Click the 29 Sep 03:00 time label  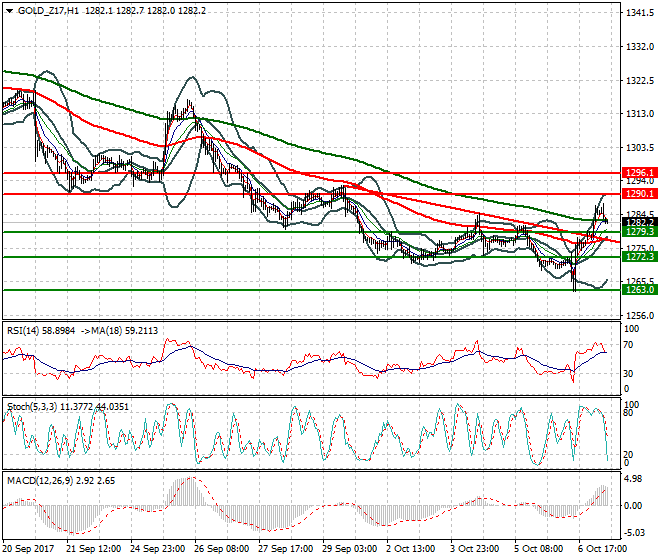(x=349, y=549)
